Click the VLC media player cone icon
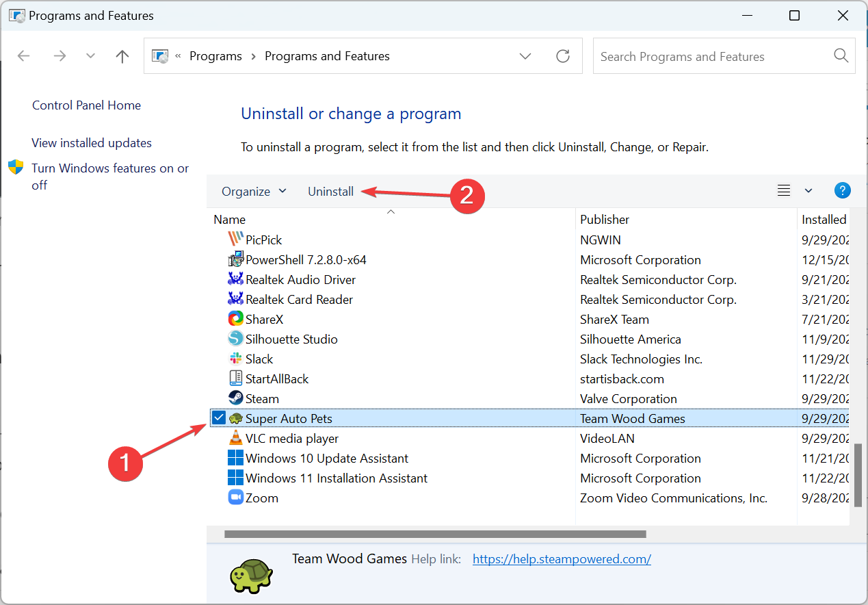Viewport: 868px width, 605px height. (x=235, y=438)
